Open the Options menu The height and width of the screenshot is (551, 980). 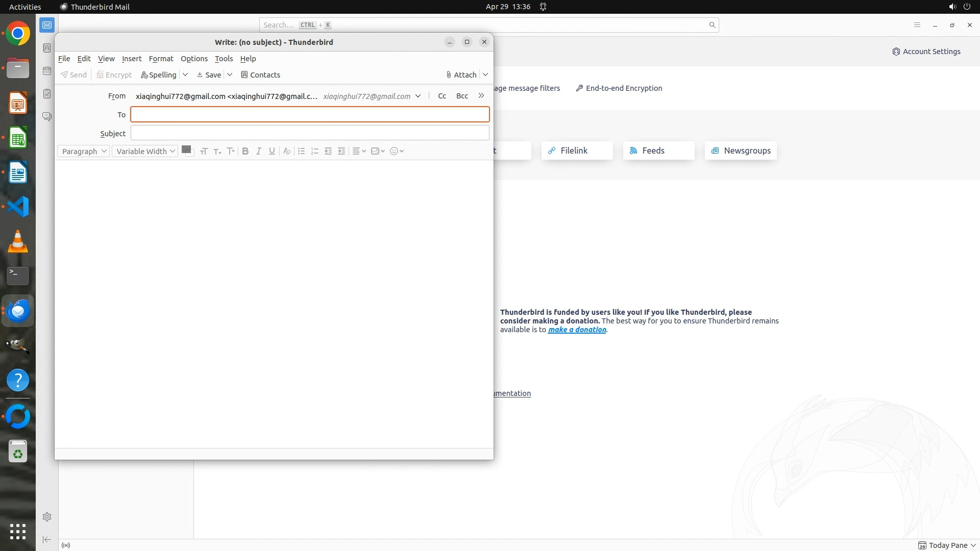194,59
